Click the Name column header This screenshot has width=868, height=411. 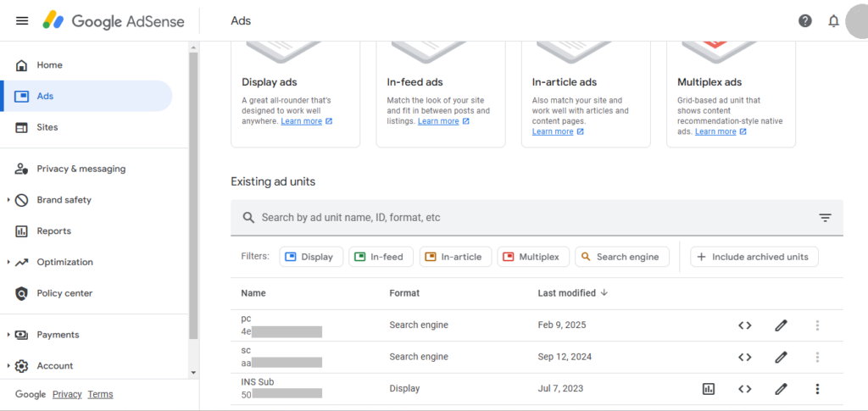coord(253,293)
